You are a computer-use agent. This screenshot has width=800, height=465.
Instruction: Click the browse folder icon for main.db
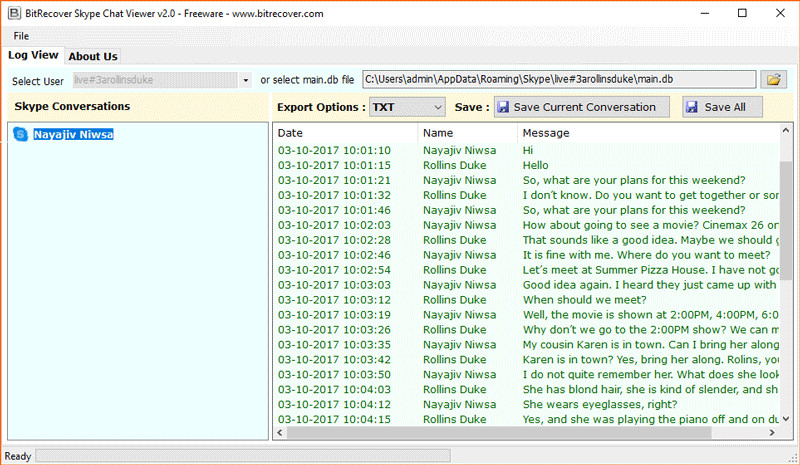(x=773, y=80)
